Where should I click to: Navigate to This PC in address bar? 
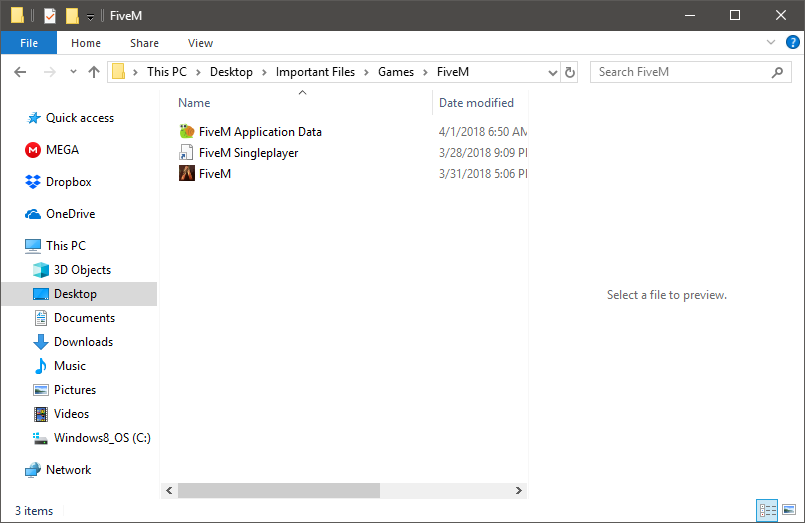click(x=167, y=72)
